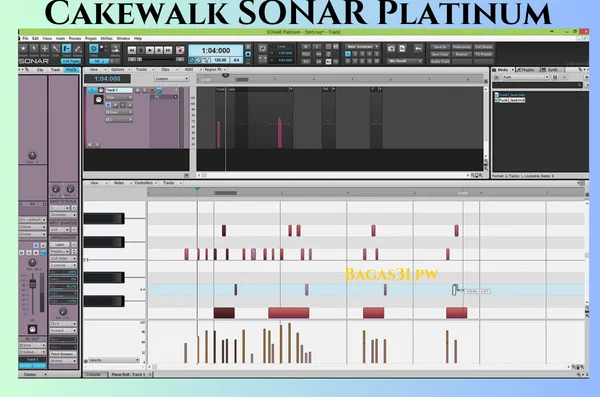Click the 120.00 tempo field

point(220,60)
